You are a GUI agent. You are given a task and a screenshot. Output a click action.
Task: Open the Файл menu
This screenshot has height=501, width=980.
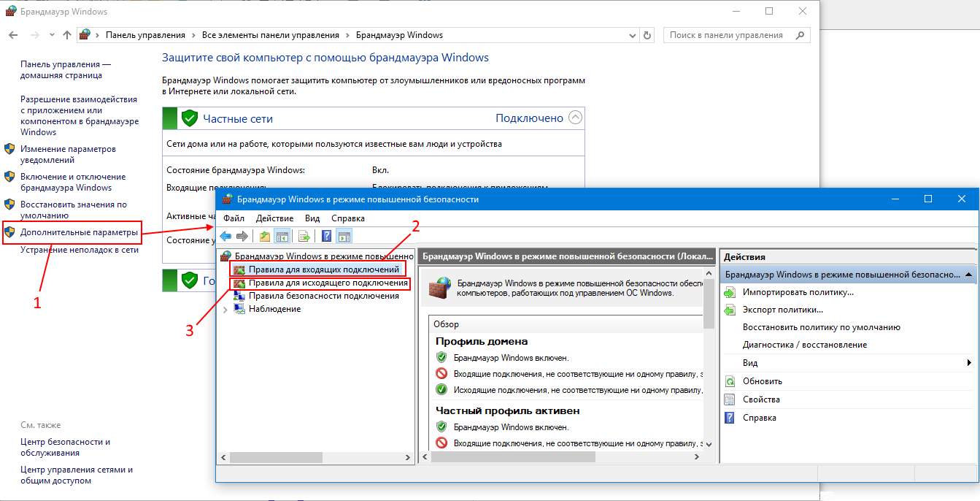(234, 218)
